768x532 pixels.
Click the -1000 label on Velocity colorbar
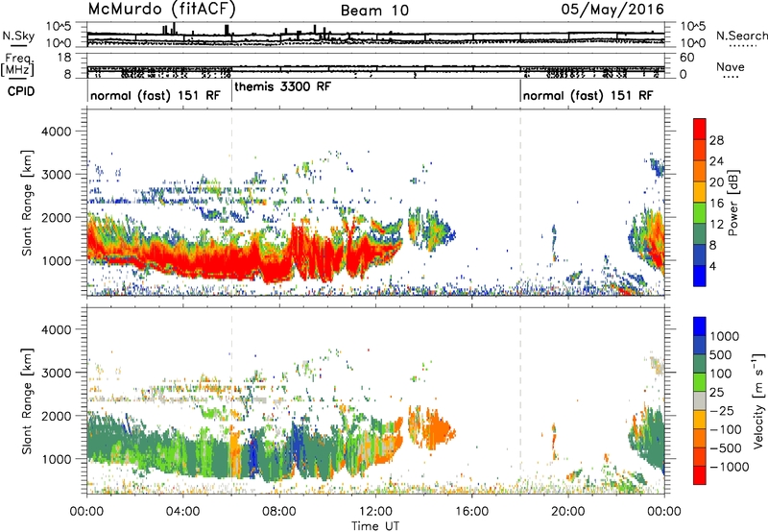[x=729, y=467]
